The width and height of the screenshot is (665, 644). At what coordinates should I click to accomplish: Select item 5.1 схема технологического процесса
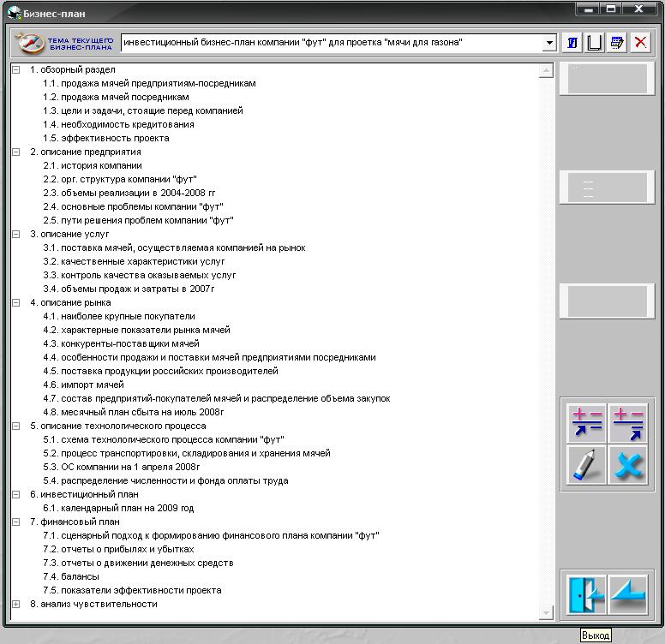tap(164, 440)
